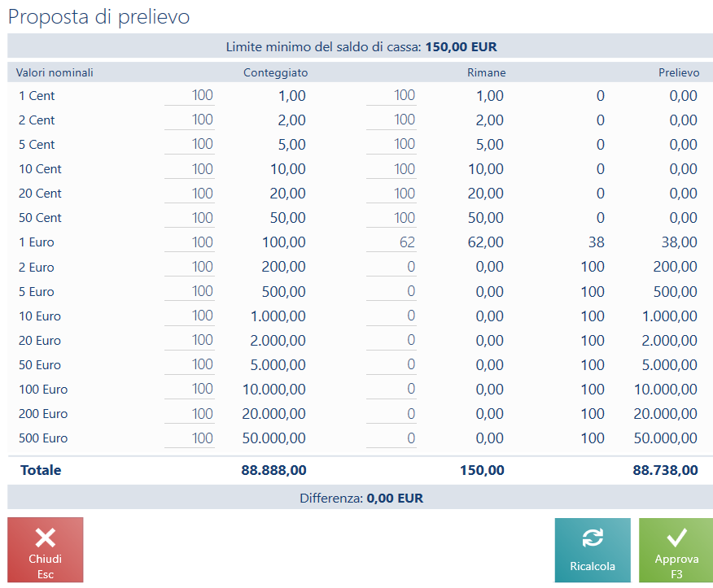Viewport: 713px width, 588px height.
Task: Select the 200 Euro denomination row label
Action: click(43, 414)
